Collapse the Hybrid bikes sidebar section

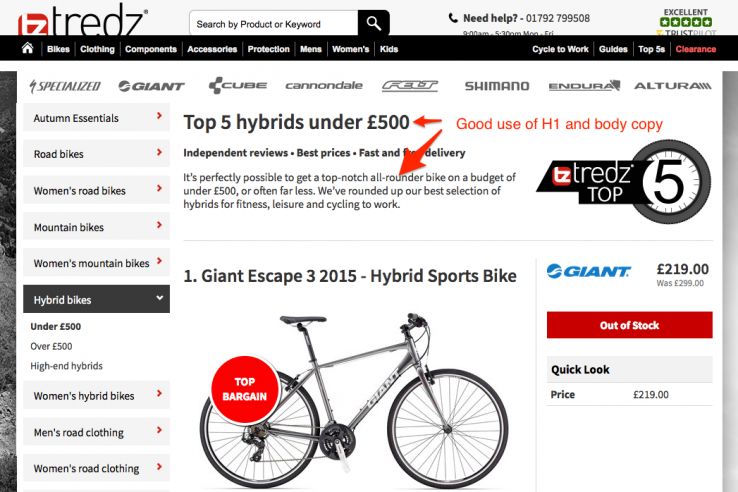96,299
